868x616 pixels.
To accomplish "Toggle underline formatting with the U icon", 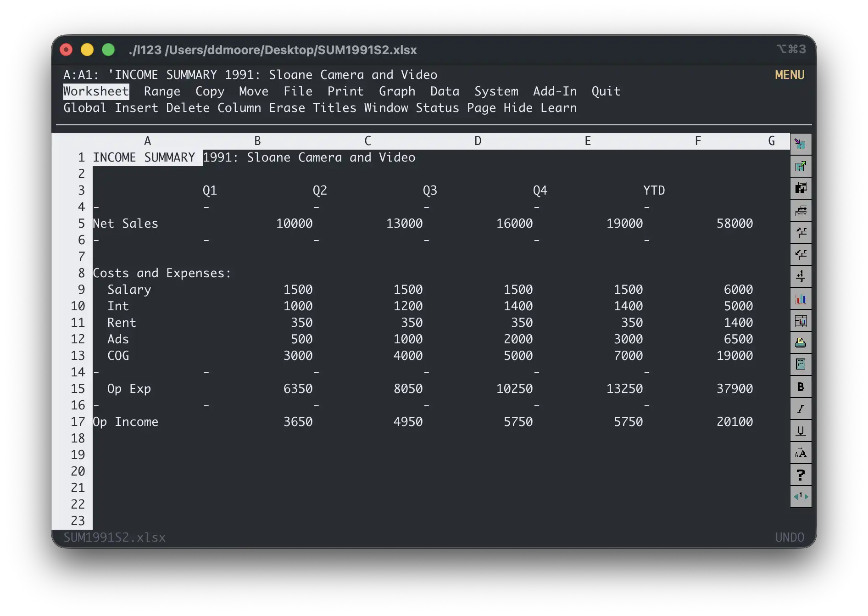I will pyautogui.click(x=801, y=431).
